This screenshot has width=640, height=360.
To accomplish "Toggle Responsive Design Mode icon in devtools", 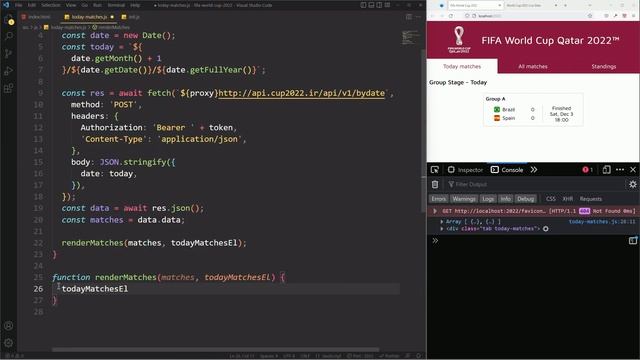I will 607,170.
